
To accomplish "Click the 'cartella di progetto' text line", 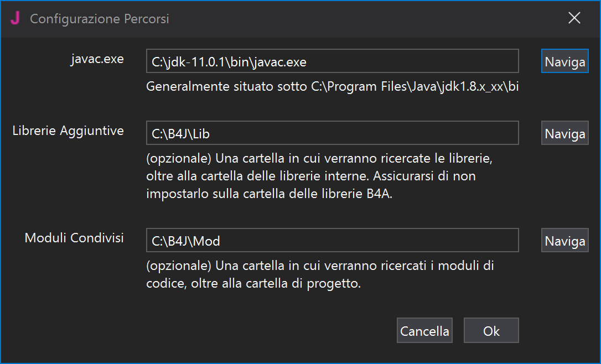I will click(x=253, y=284).
